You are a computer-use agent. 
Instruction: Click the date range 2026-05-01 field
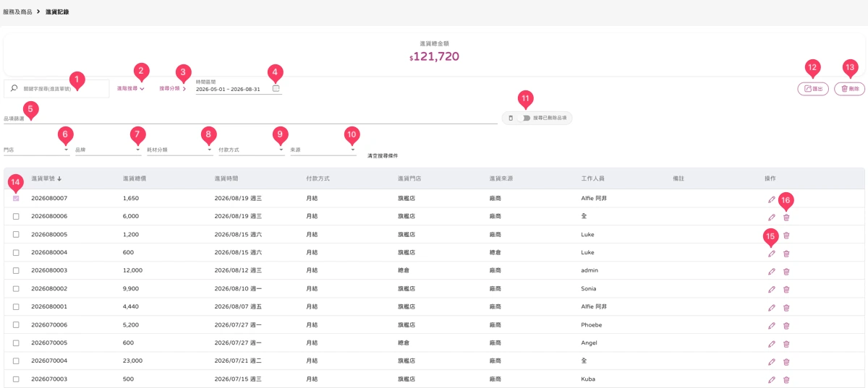227,89
